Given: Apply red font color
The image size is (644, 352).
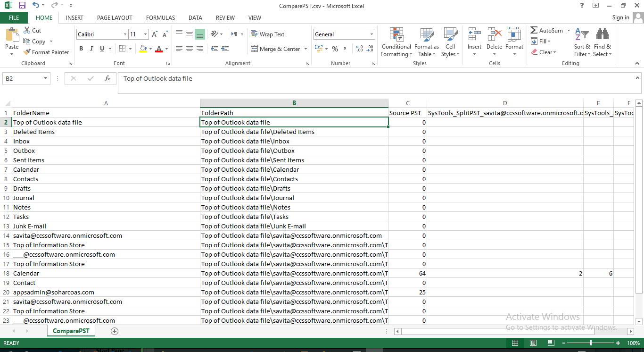Looking at the screenshot, I should [x=159, y=49].
